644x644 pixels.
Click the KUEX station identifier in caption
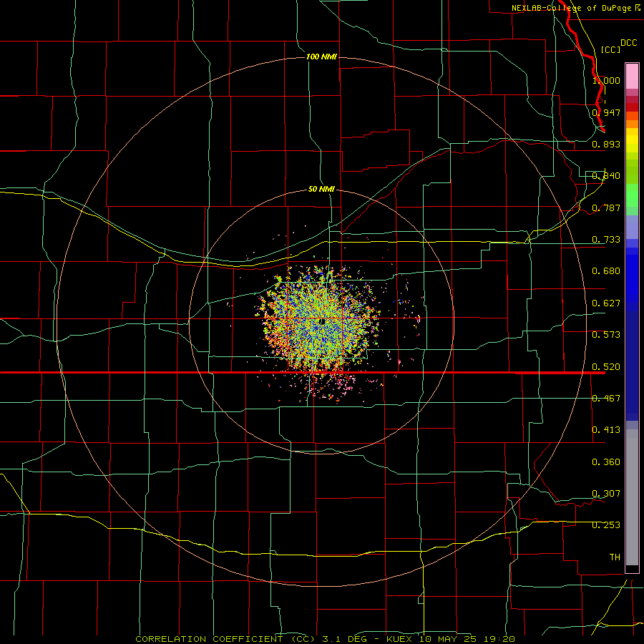(401, 639)
